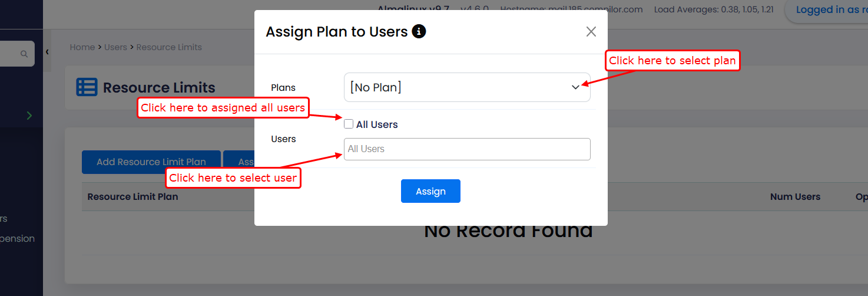Click the partially hidden blue Ass... button
868x296 pixels.
239,162
